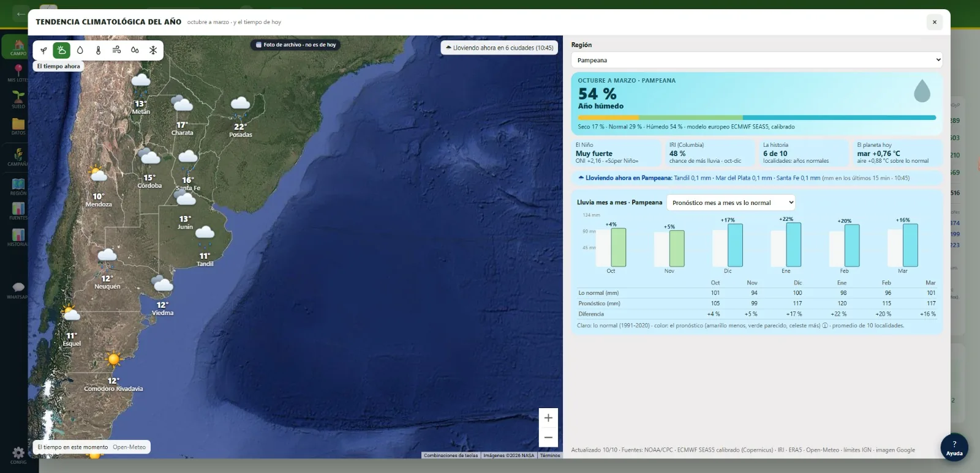Click the 'Lloviendo ahora en 6 ciudades' badge
Image resolution: width=980 pixels, height=473 pixels.
tap(499, 48)
